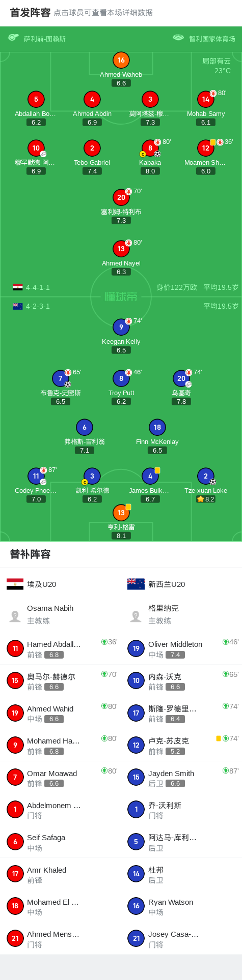The image size is (242, 980).
Task: Tap number 20 塞利姆-特利布 player circle
Action: point(121,198)
